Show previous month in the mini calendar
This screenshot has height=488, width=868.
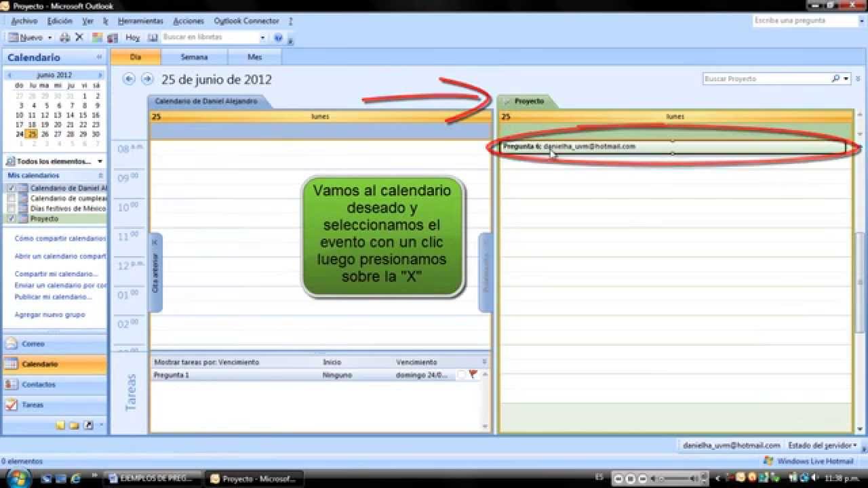point(8,75)
